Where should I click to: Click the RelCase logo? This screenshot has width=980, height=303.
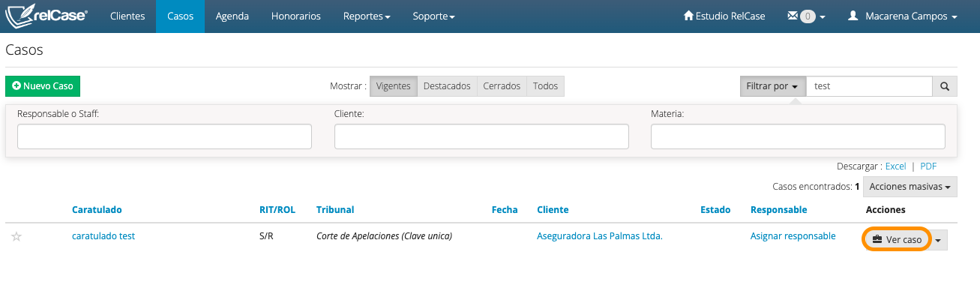pos(46,16)
